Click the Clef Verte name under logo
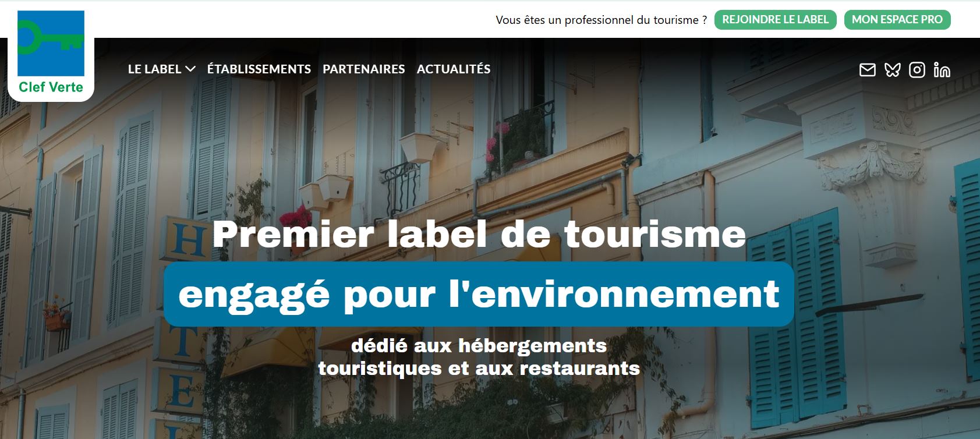Viewport: 980px width, 439px height. tap(51, 87)
